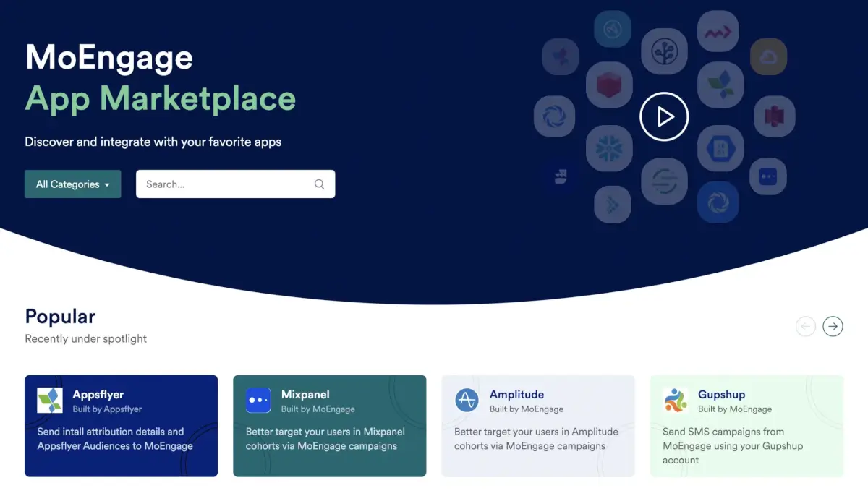Screen dimensions: 868x496
Task: Click the red cube app icon
Action: tap(609, 85)
